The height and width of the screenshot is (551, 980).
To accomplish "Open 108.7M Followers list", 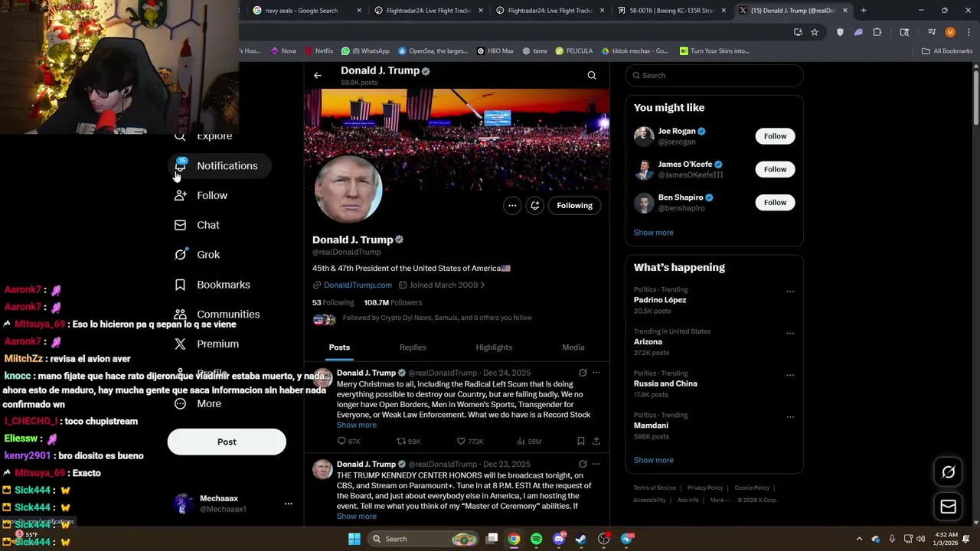I will tap(393, 302).
